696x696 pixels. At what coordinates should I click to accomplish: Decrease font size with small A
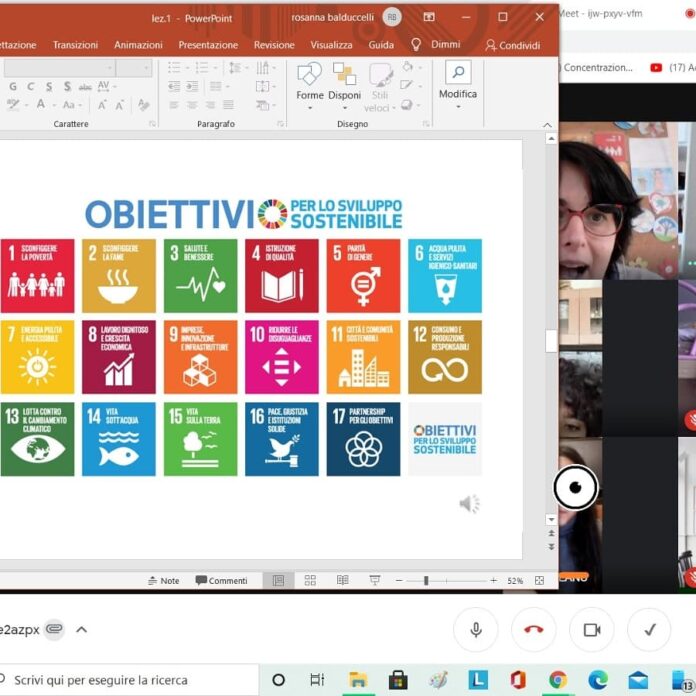(119, 105)
